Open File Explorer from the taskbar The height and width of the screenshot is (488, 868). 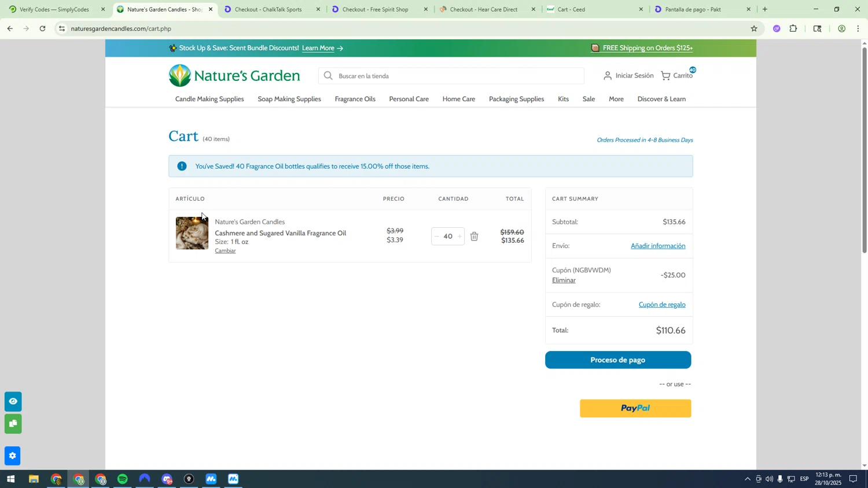click(x=34, y=479)
